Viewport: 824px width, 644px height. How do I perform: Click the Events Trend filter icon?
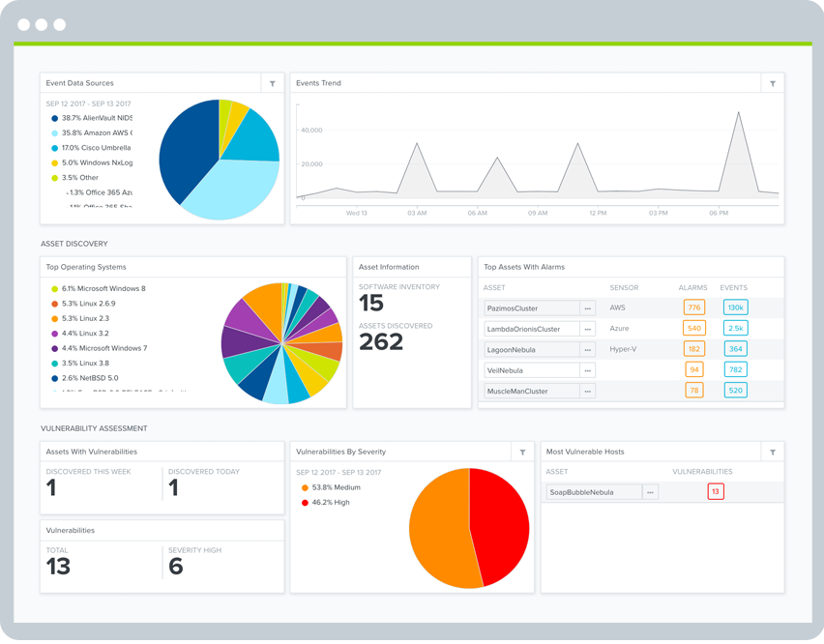(x=772, y=84)
